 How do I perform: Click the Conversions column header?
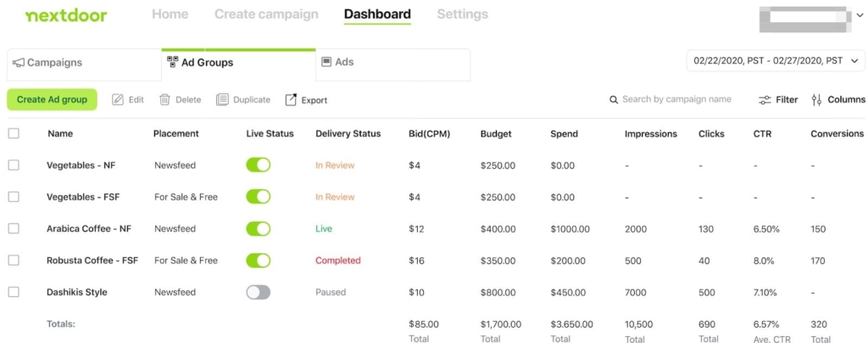837,133
